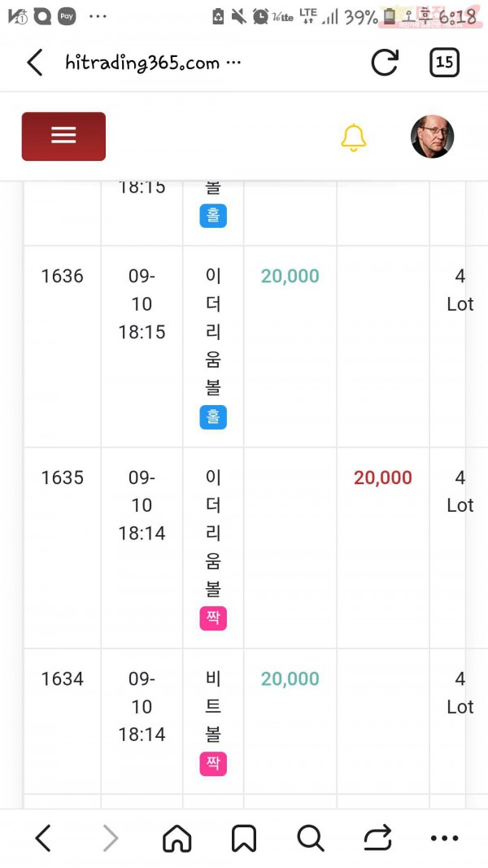Navigate back with bottom bar arrow

point(42,839)
